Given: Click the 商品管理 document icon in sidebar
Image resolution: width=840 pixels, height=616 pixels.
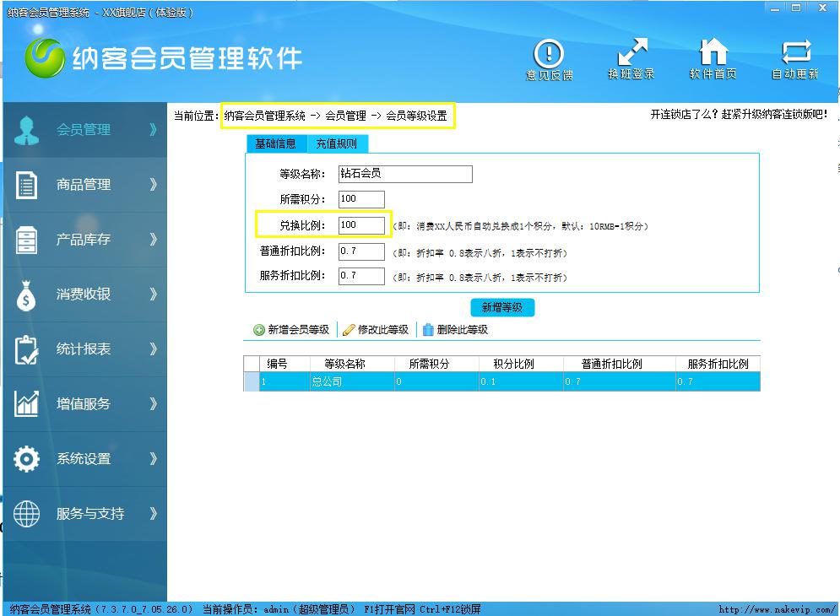Looking at the screenshot, I should click(27, 185).
